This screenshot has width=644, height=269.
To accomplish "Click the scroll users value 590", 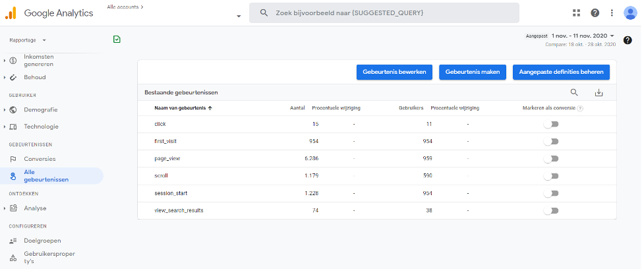I will pyautogui.click(x=427, y=176).
